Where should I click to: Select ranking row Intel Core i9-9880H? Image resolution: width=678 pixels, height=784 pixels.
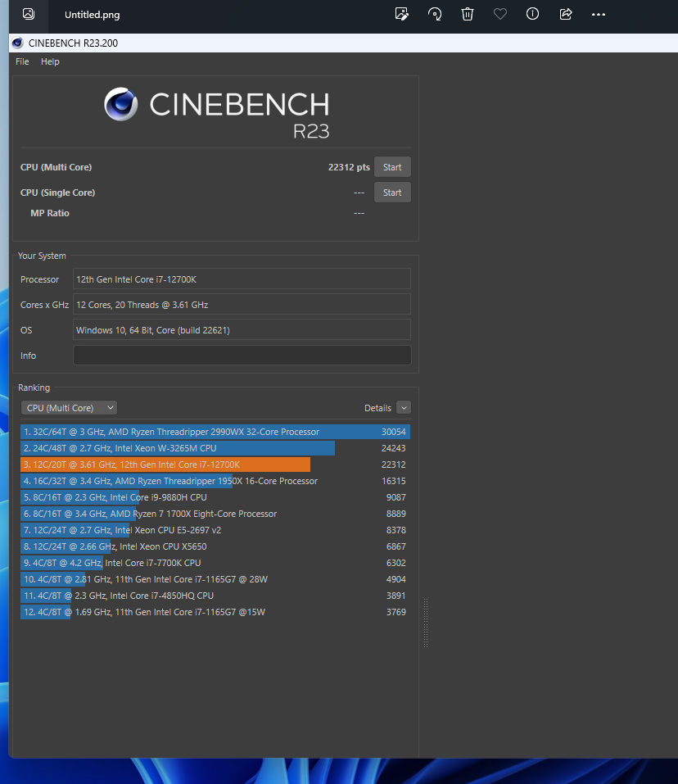tap(215, 497)
